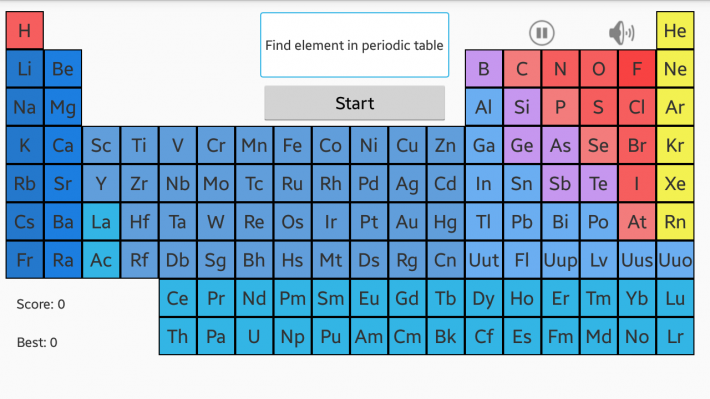Tap the Gd element tile
The width and height of the screenshot is (710, 399).
tap(407, 298)
